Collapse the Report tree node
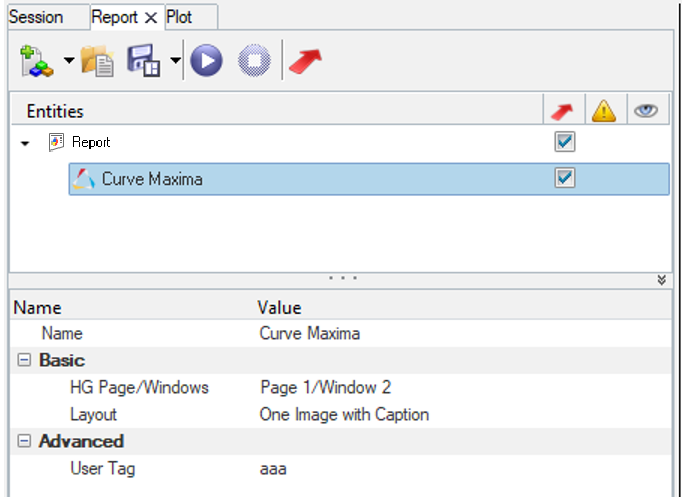 pyautogui.click(x=25, y=143)
